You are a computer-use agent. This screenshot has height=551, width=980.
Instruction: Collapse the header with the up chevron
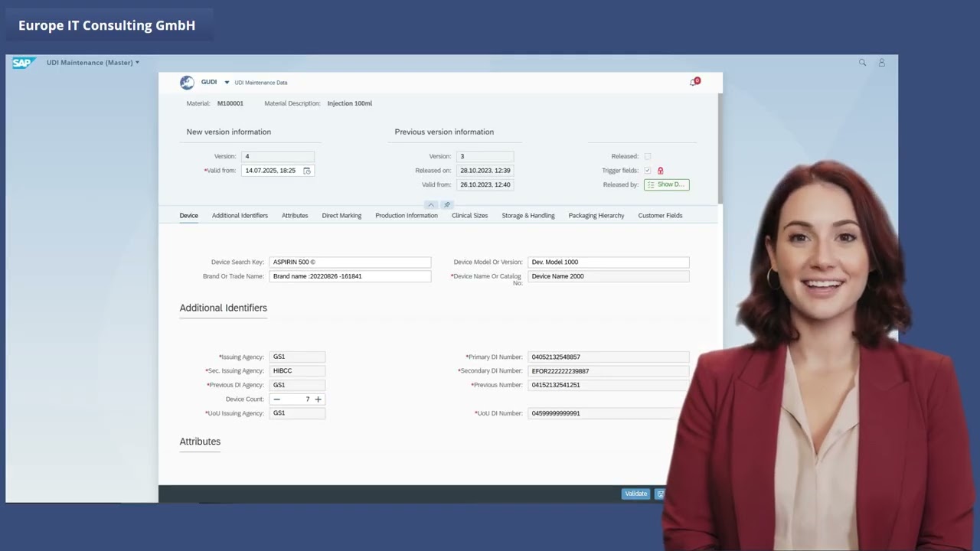click(431, 205)
